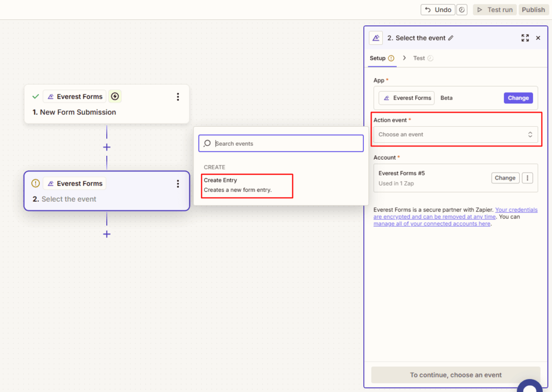Click the lightning trigger icon on step 1

click(115, 97)
